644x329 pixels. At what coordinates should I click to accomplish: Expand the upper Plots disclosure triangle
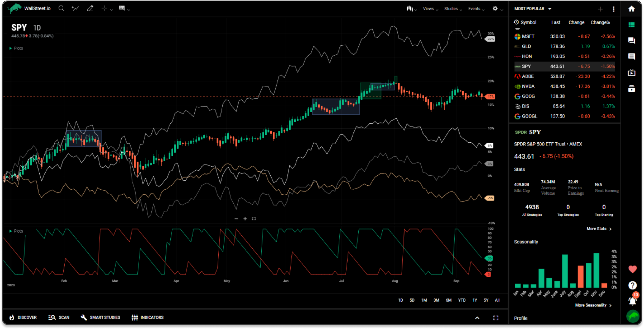[x=10, y=48]
